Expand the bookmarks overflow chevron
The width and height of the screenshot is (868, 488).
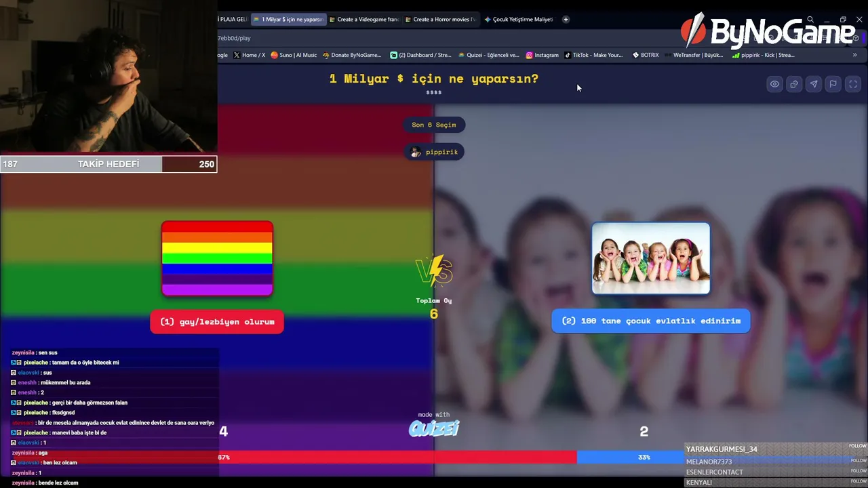tap(854, 55)
